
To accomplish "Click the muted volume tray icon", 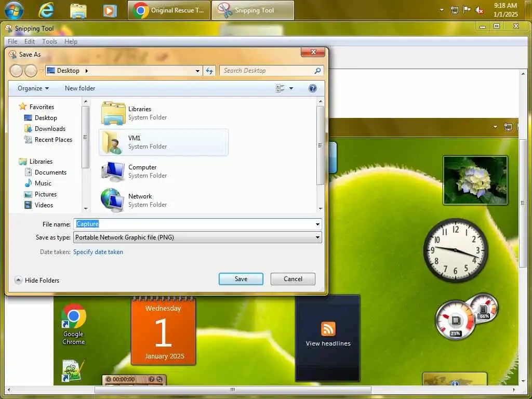I will pyautogui.click(x=480, y=10).
